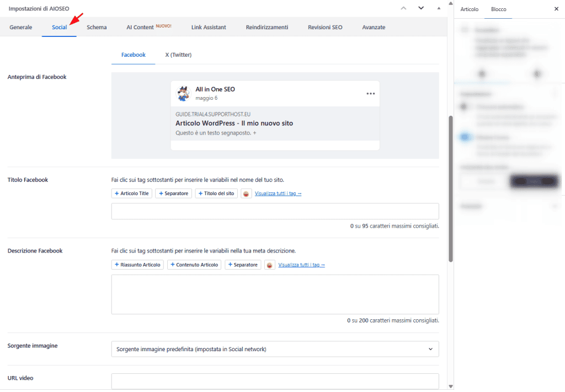Image resolution: width=565 pixels, height=392 pixels.
Task: Switch to Blocco sidebar tab
Action: [498, 9]
